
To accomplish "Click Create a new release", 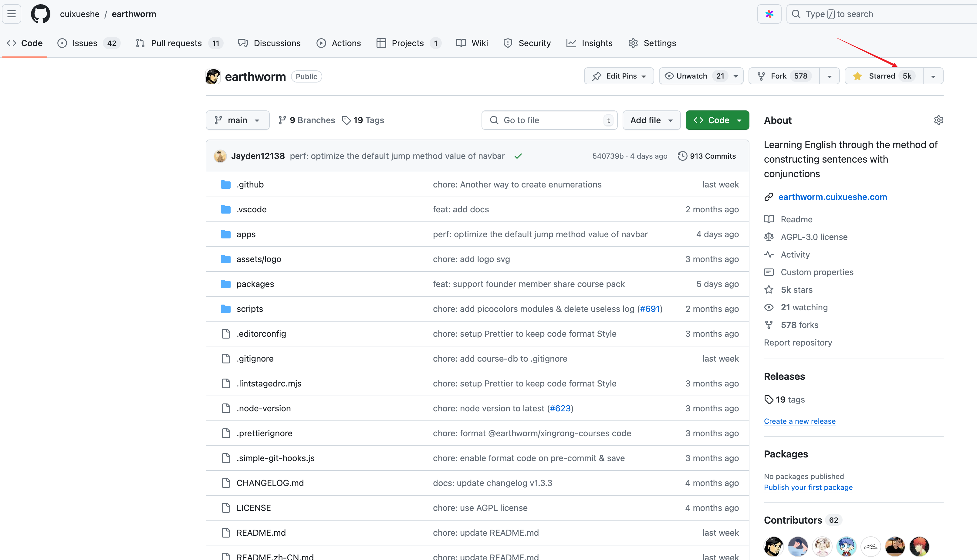I will coord(800,421).
